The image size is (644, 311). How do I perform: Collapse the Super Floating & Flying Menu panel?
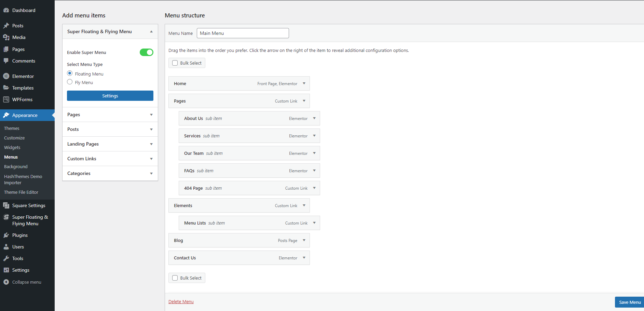[x=151, y=31]
